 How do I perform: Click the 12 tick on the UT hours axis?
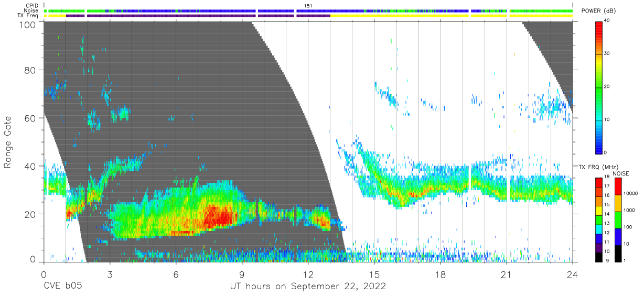coord(308,274)
